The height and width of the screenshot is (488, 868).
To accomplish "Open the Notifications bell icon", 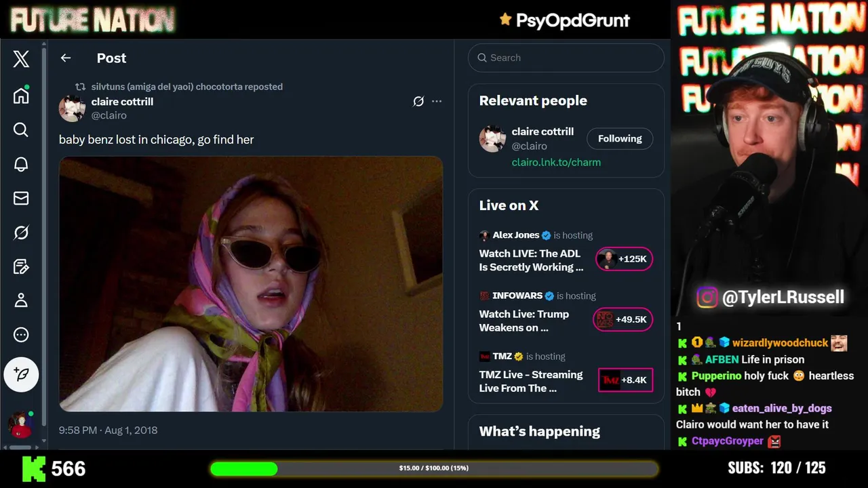I will [x=21, y=164].
